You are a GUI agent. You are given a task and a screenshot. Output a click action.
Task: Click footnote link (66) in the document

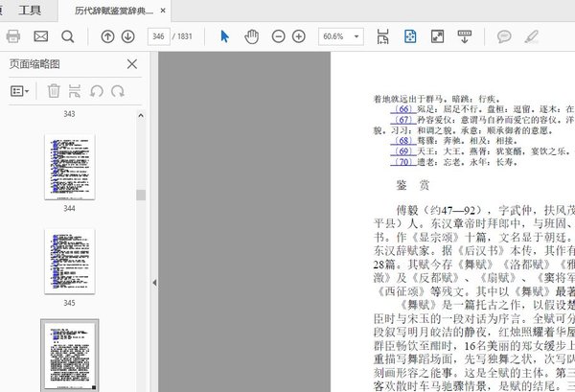point(402,109)
